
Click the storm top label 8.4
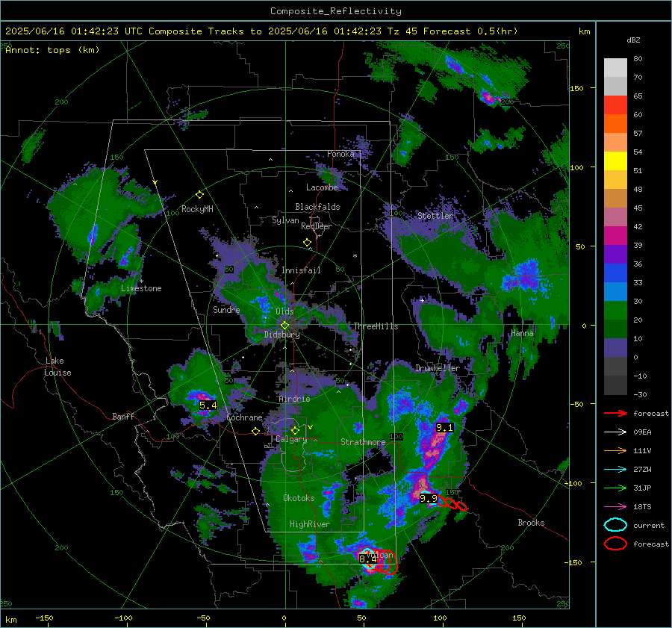pos(367,559)
